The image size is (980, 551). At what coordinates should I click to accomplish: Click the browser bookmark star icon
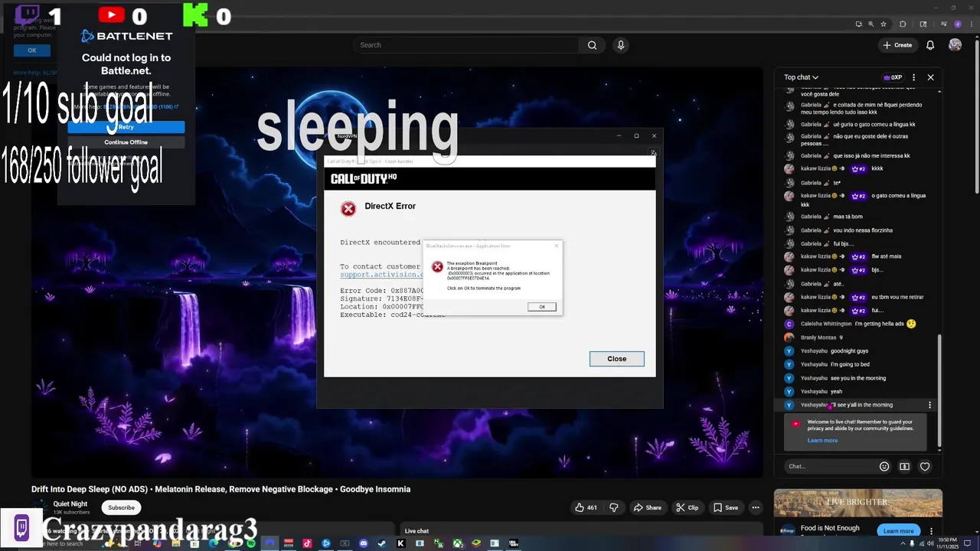click(x=884, y=24)
